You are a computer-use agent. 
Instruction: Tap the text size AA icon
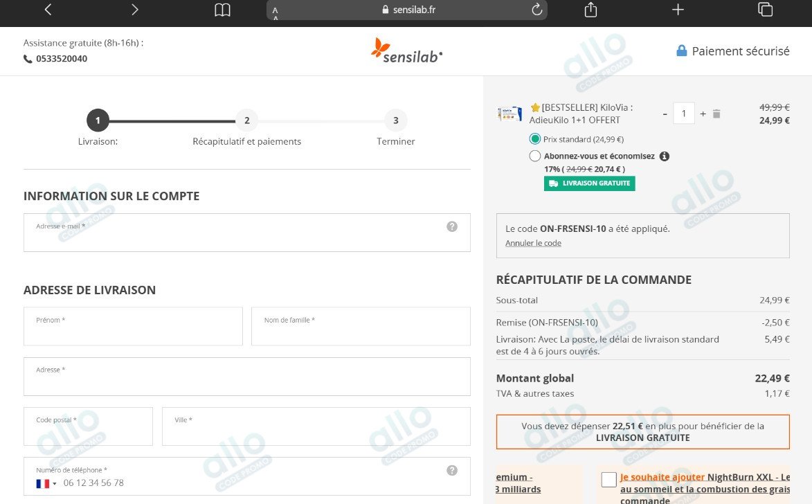pyautogui.click(x=275, y=12)
